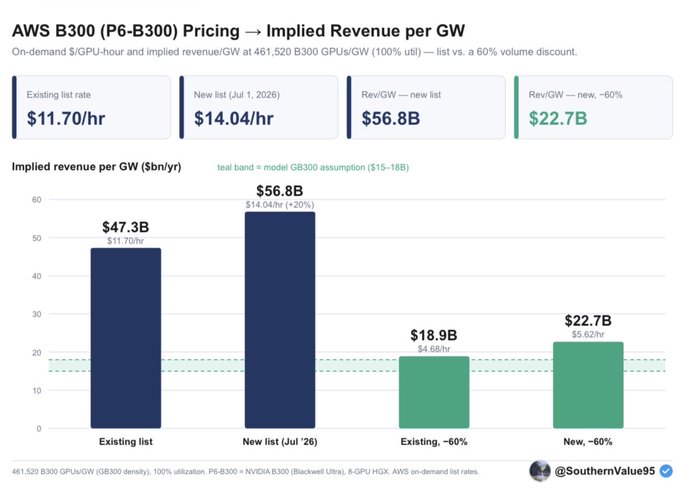The width and height of the screenshot is (680, 489).
Task: Click the $22.7B label above green bar
Action: [588, 321]
